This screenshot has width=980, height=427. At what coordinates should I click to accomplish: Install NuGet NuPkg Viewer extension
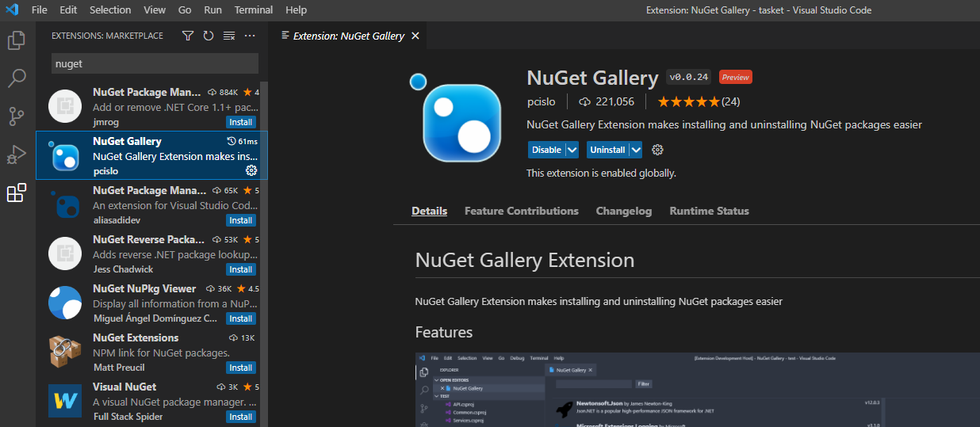pos(241,318)
